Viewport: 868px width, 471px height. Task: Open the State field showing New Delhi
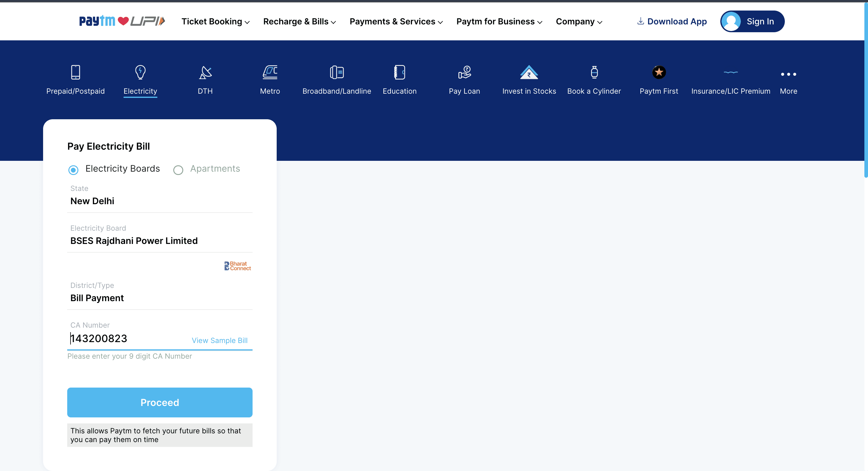[x=160, y=201]
